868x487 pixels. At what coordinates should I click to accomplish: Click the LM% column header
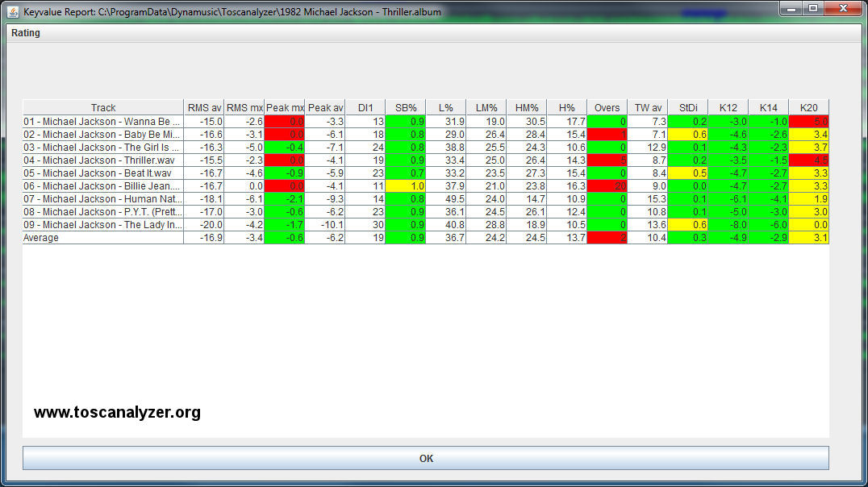point(486,108)
